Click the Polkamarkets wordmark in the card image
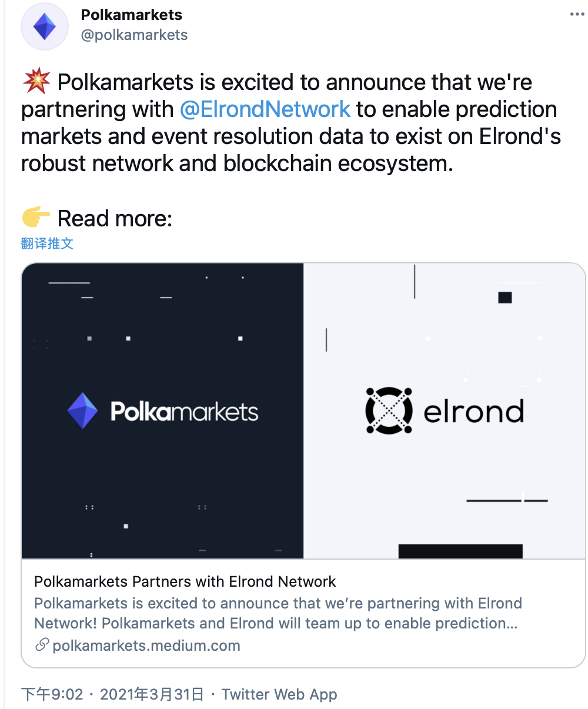588x709 pixels. (185, 412)
